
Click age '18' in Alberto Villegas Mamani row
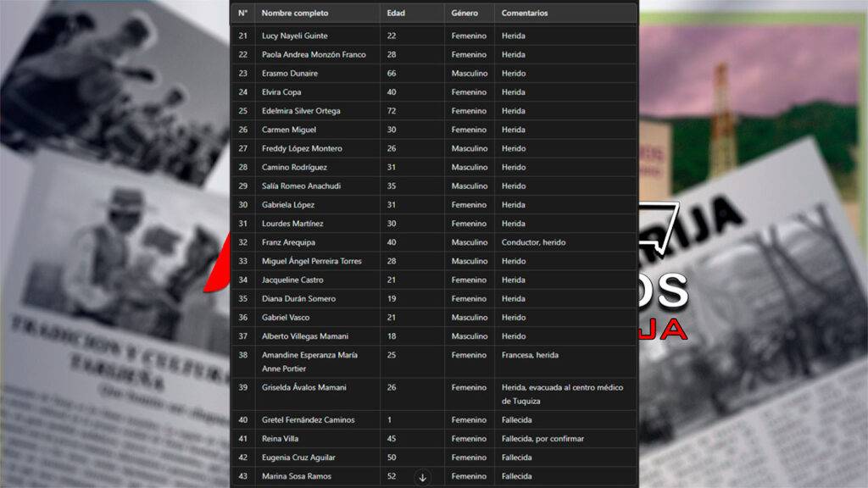point(392,337)
